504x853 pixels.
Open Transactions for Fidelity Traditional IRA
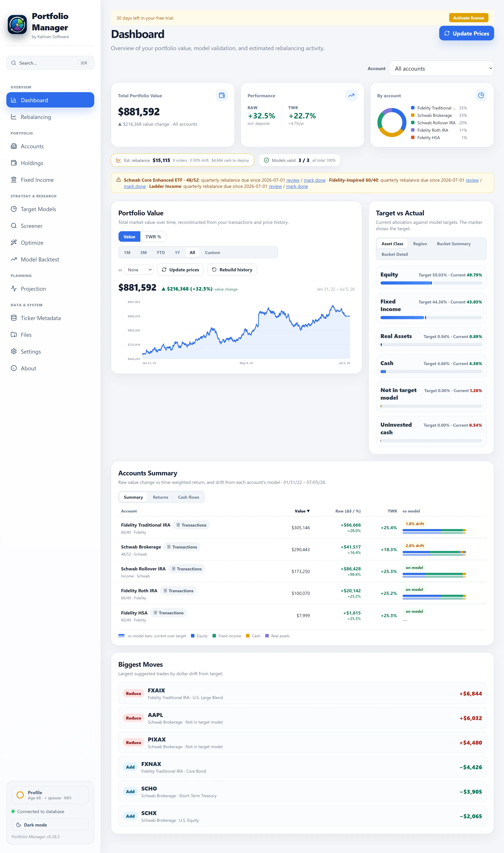tap(191, 525)
